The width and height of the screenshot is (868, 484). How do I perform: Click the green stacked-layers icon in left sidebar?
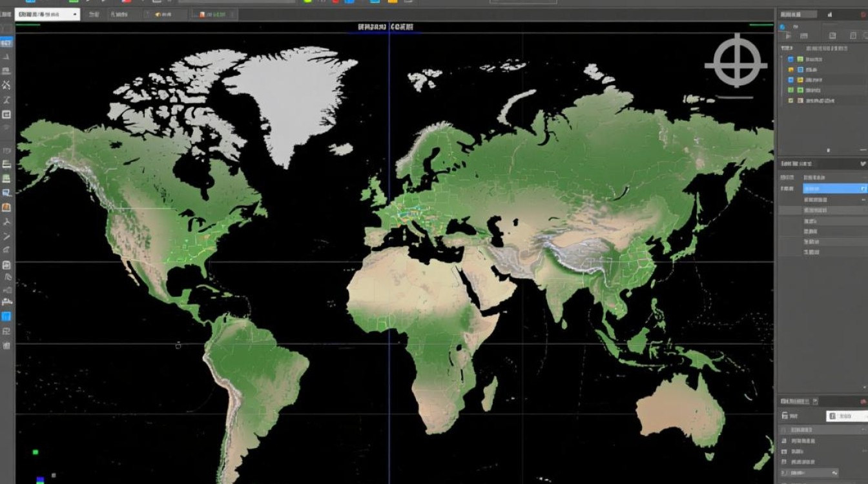6,178
